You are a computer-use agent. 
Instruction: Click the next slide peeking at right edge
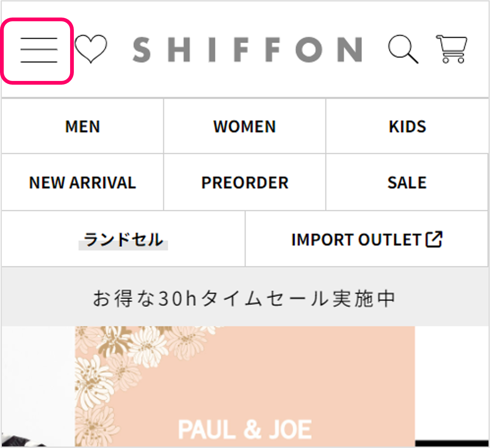(451, 384)
